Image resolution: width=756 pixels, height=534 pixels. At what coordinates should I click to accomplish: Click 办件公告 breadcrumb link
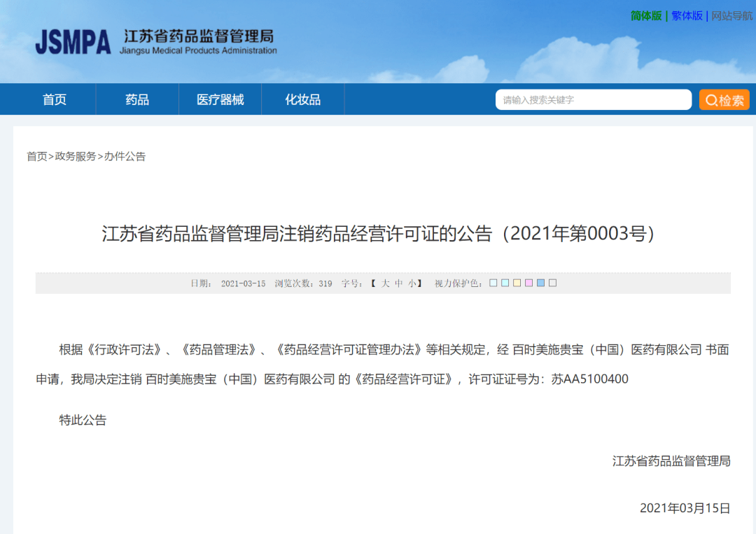(125, 157)
